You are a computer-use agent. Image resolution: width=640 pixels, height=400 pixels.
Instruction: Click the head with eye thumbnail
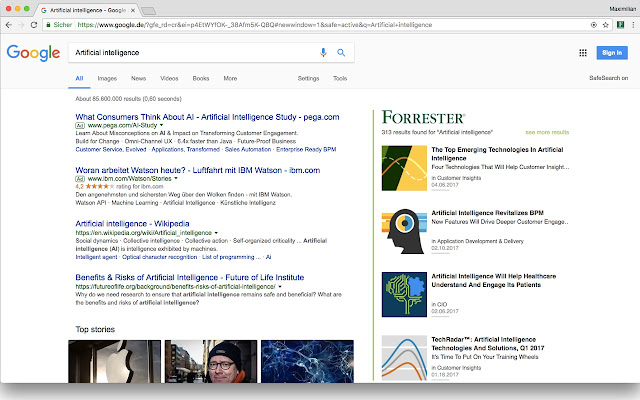coord(404,231)
